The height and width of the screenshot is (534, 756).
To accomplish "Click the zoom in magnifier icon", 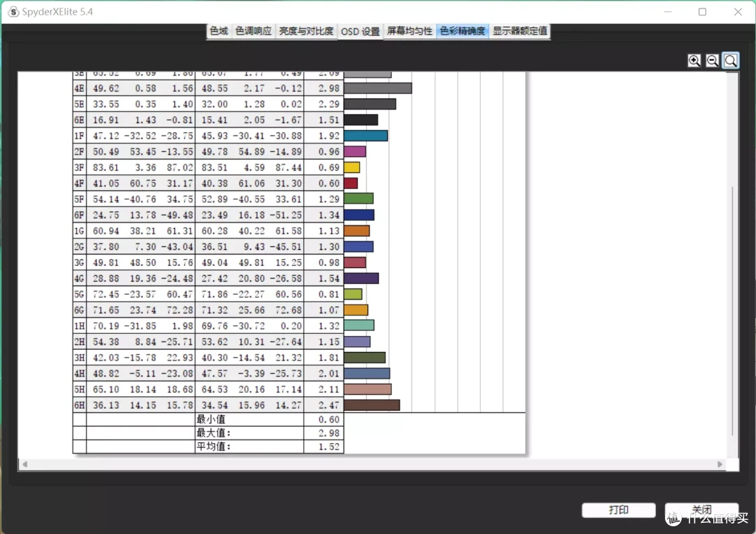I will (694, 61).
